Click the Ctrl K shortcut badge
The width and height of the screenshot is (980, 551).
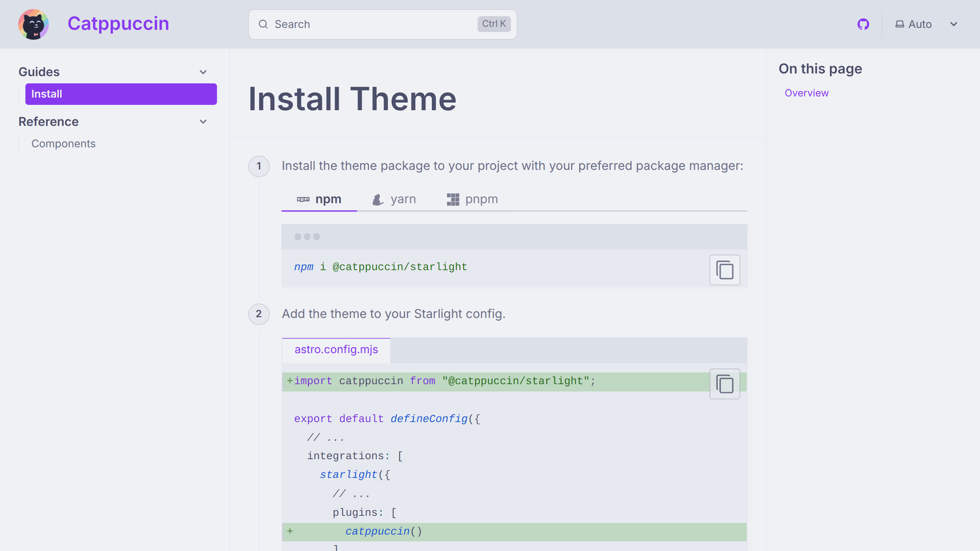pyautogui.click(x=494, y=23)
